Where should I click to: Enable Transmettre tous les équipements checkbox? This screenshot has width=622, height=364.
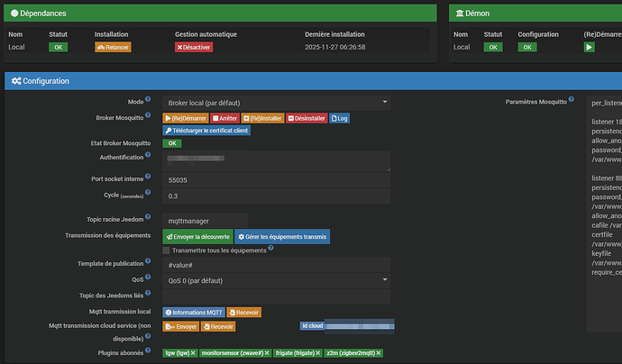coord(166,250)
